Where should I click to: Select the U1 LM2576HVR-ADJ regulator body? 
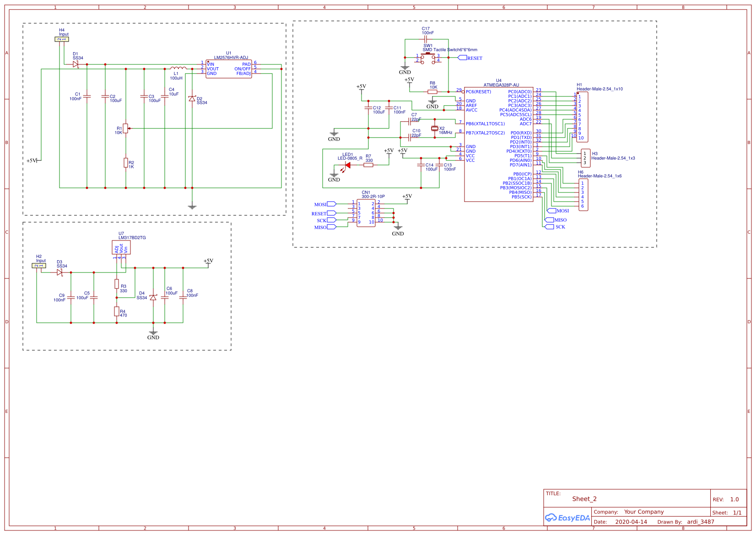[228, 69]
